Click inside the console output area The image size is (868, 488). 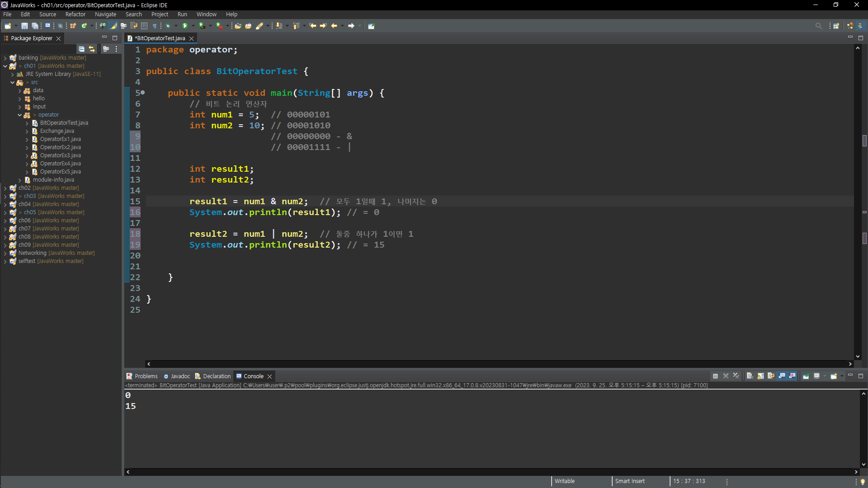(x=452, y=429)
